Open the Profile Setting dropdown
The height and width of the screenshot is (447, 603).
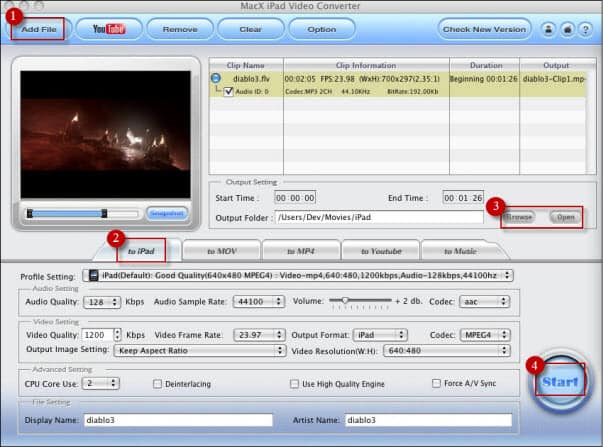pos(298,275)
